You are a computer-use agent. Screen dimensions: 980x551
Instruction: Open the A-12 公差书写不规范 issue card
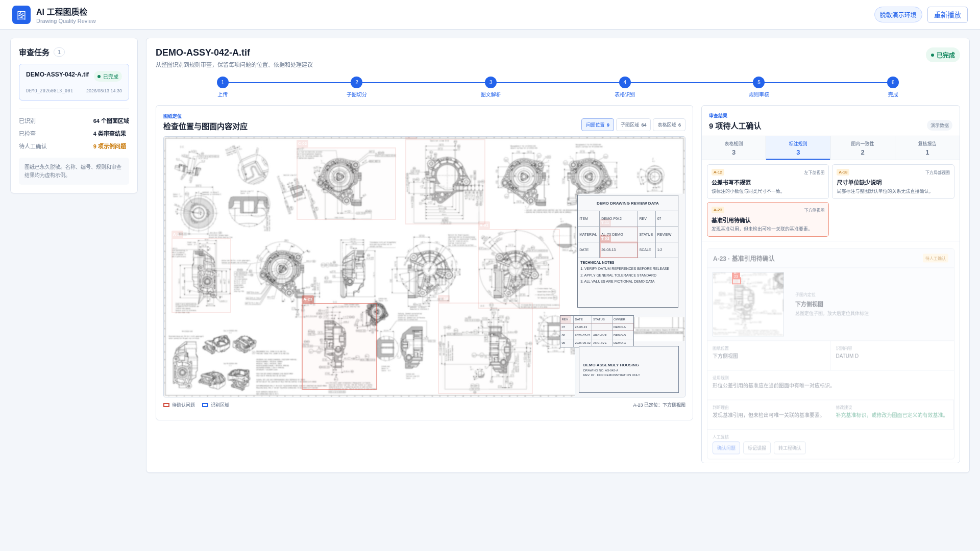point(768,182)
